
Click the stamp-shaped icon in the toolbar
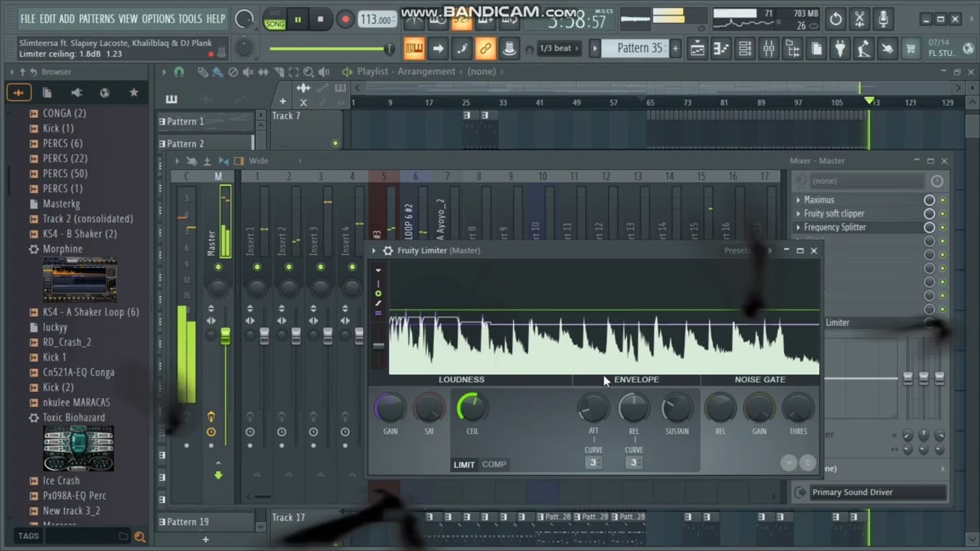[509, 49]
